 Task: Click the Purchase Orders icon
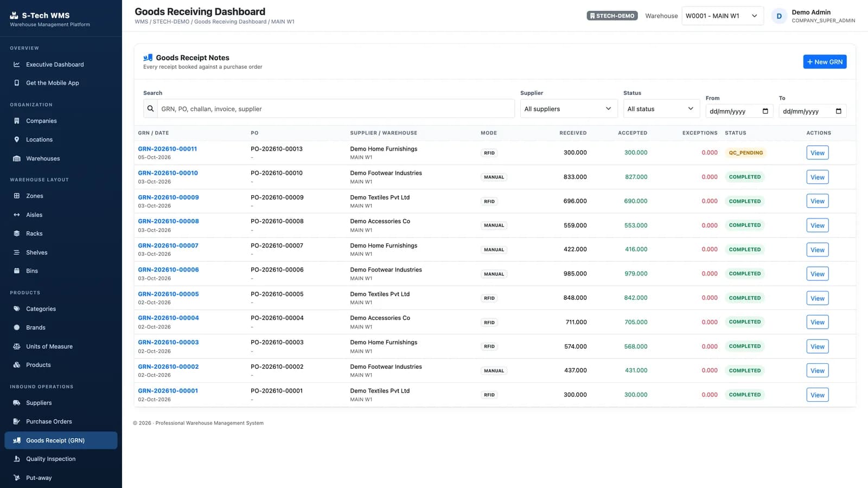click(17, 421)
